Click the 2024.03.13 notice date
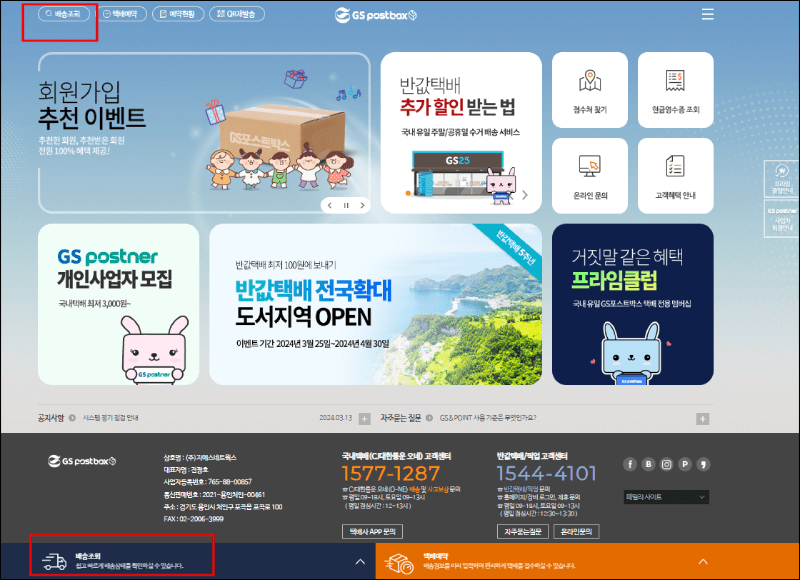 pyautogui.click(x=336, y=418)
